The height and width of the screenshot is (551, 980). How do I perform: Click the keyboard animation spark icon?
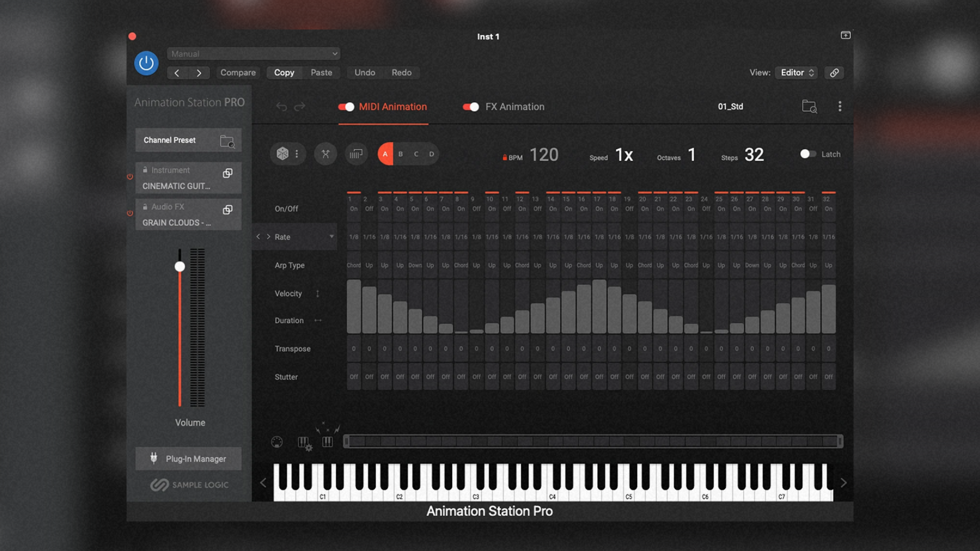click(328, 436)
